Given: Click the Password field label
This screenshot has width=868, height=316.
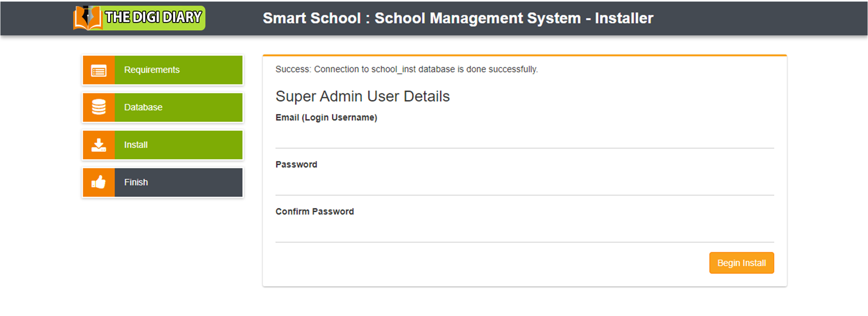Looking at the screenshot, I should 296,165.
